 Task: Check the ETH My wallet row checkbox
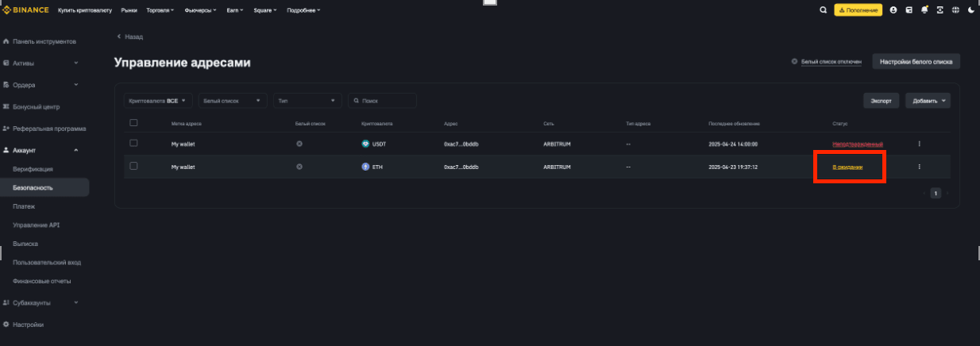click(133, 166)
